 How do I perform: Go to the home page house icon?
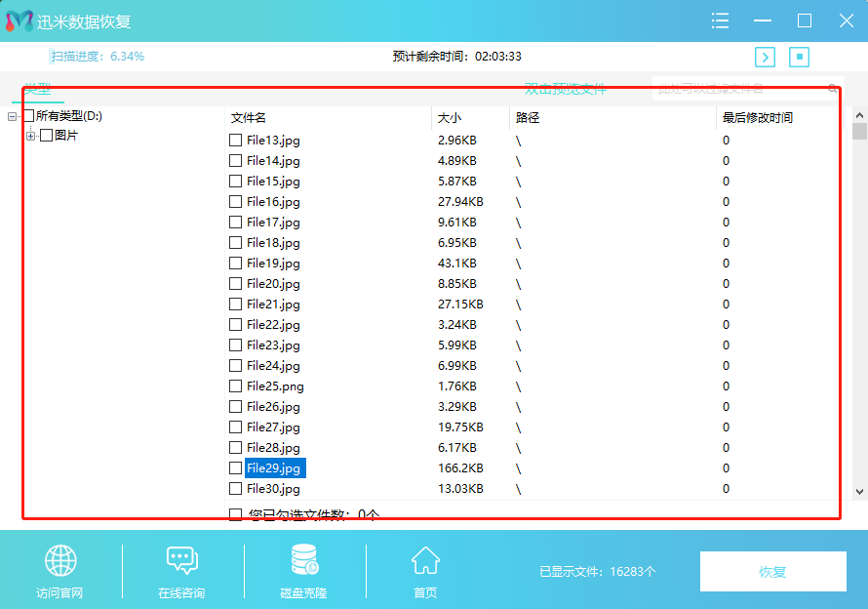[x=425, y=561]
